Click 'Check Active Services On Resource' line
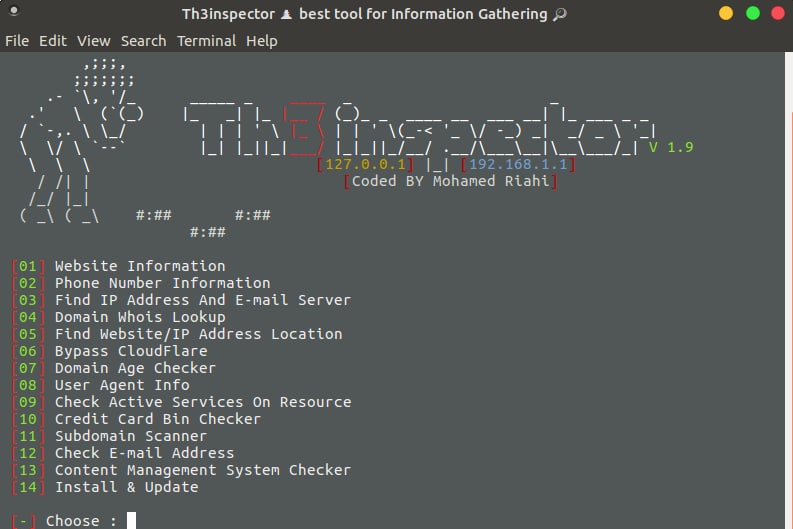793x529 pixels. [x=203, y=402]
